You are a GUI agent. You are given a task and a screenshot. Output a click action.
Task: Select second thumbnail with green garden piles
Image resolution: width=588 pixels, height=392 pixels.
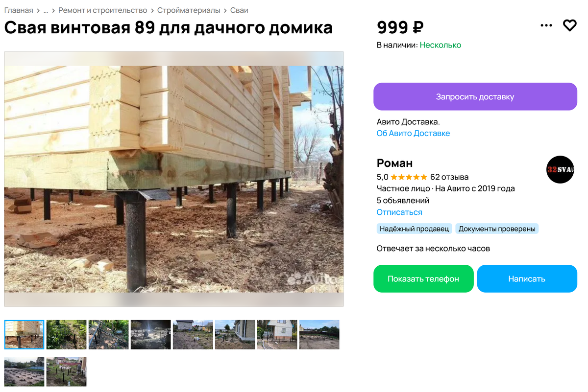pos(67,335)
